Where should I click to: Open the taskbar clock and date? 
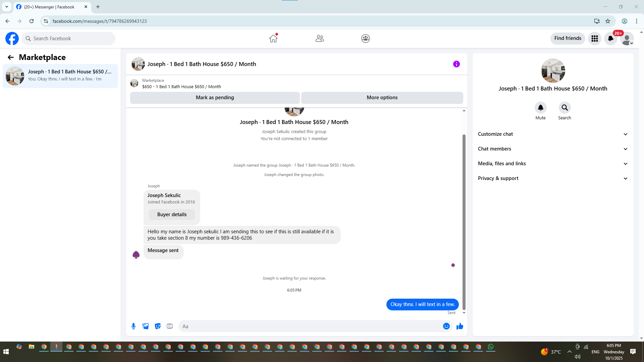coord(614,352)
